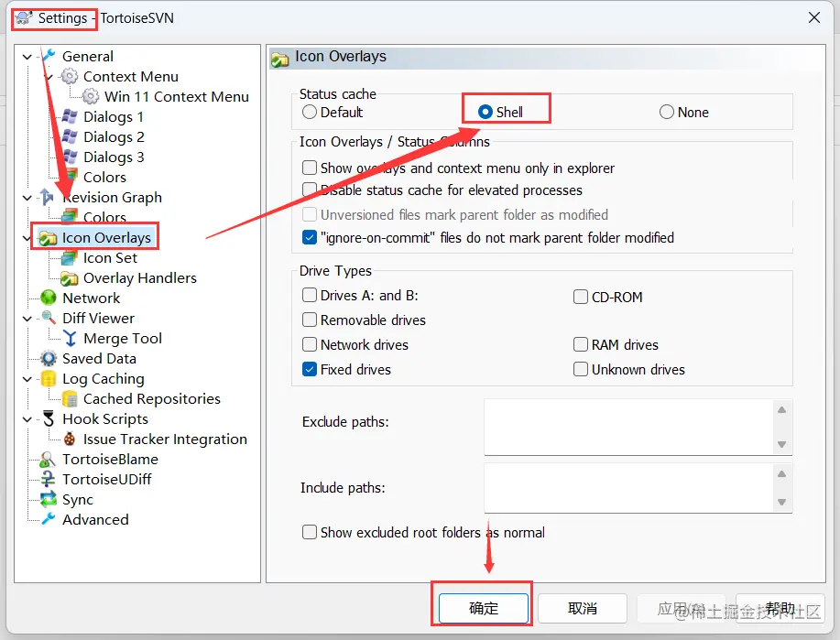Select Merge Tool in the tree
840x640 pixels.
(x=123, y=339)
